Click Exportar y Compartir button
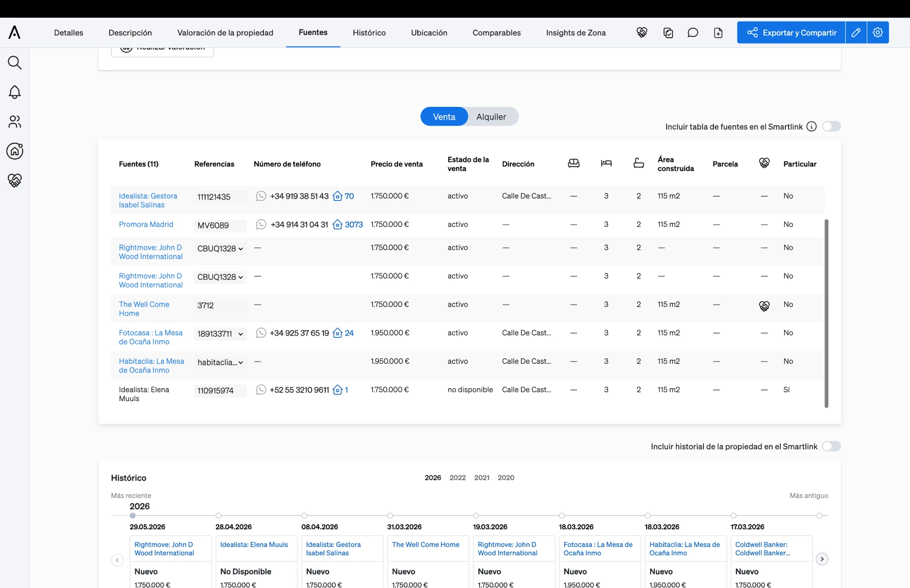 click(x=791, y=32)
